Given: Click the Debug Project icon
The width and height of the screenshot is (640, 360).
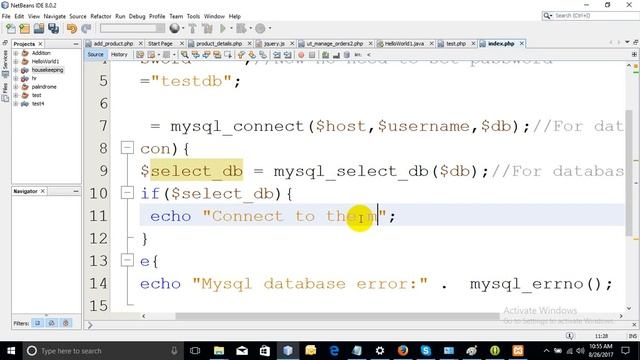Looking at the screenshot, I should (241, 29).
